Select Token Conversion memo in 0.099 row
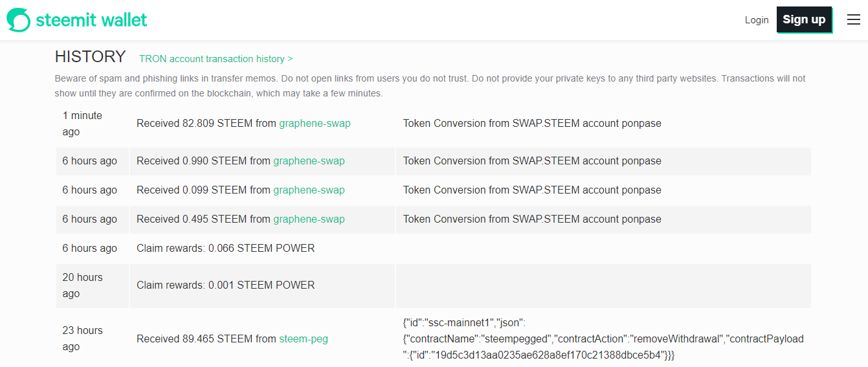Screen dimensions: 868x367 pos(532,190)
